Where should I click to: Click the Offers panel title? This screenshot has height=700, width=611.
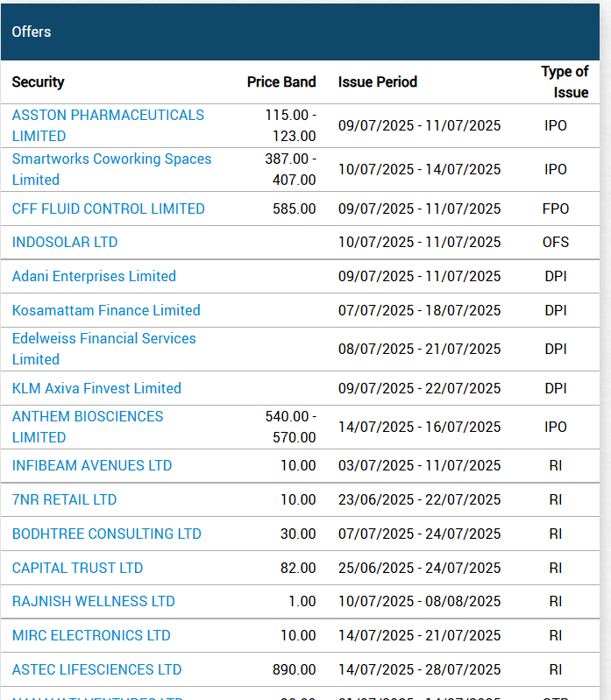tap(32, 32)
